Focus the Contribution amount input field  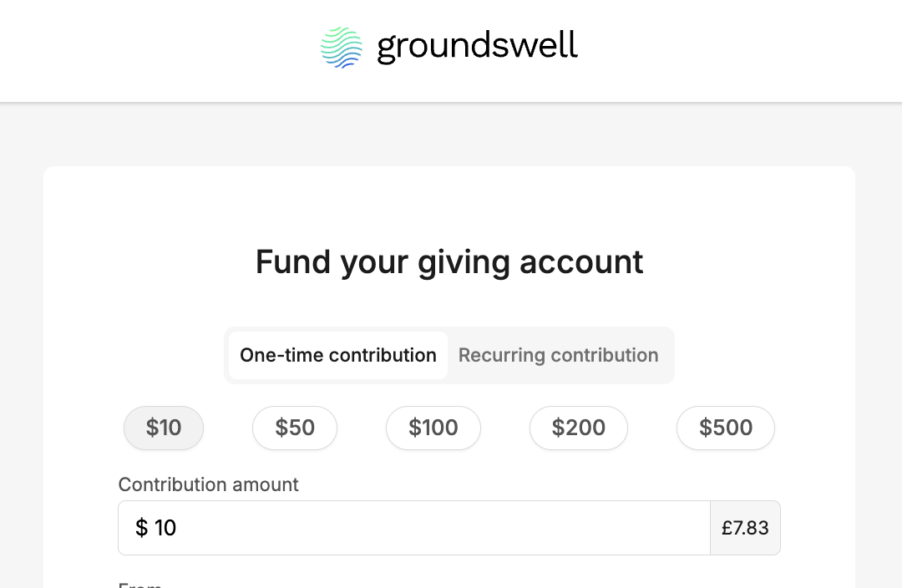point(414,528)
